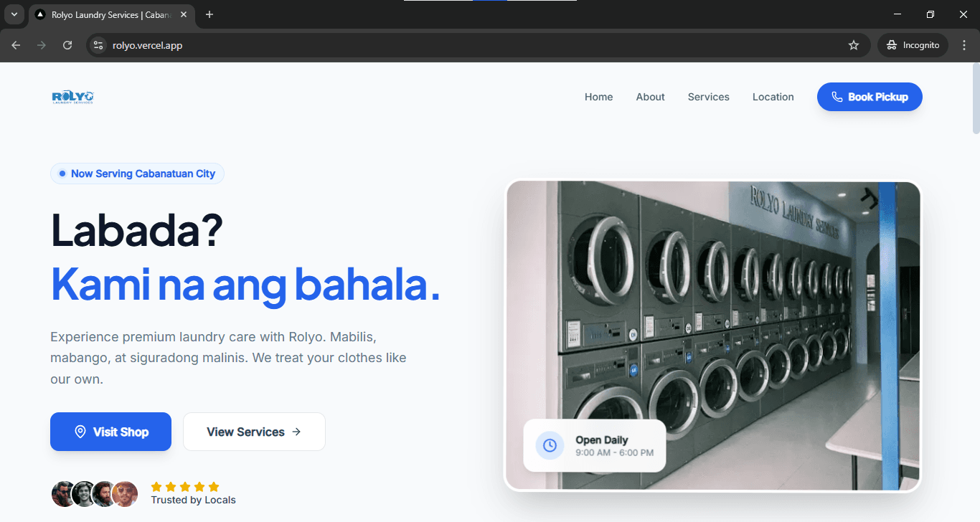Click the Book Pickup button
Viewport: 980px width, 522px height.
pos(870,97)
